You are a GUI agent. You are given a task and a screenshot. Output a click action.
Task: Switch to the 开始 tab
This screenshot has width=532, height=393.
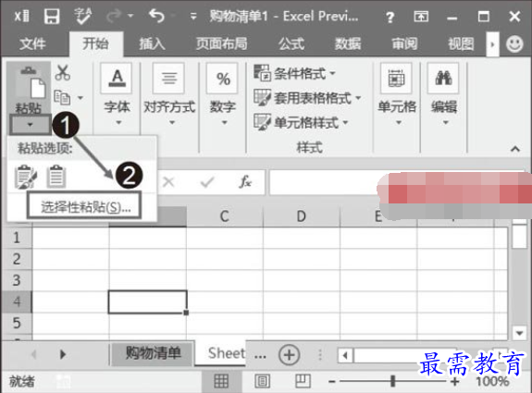point(95,43)
